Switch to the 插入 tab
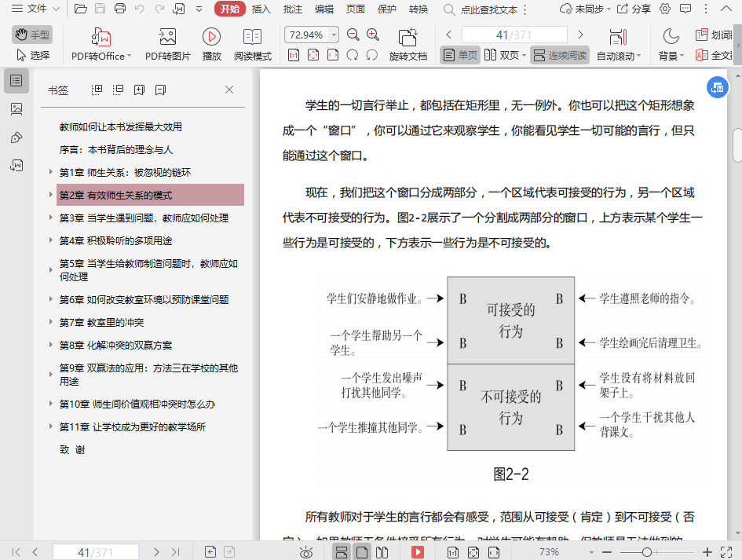This screenshot has width=742, height=560. tap(261, 9)
